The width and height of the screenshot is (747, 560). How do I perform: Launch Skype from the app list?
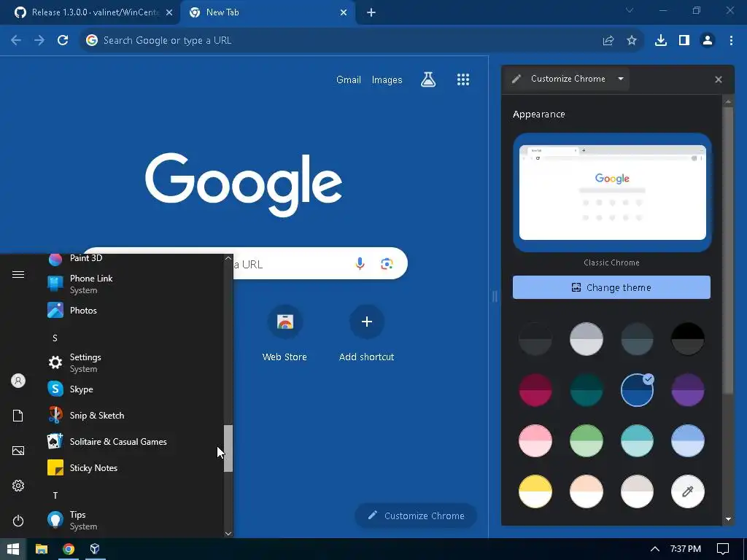click(133, 389)
